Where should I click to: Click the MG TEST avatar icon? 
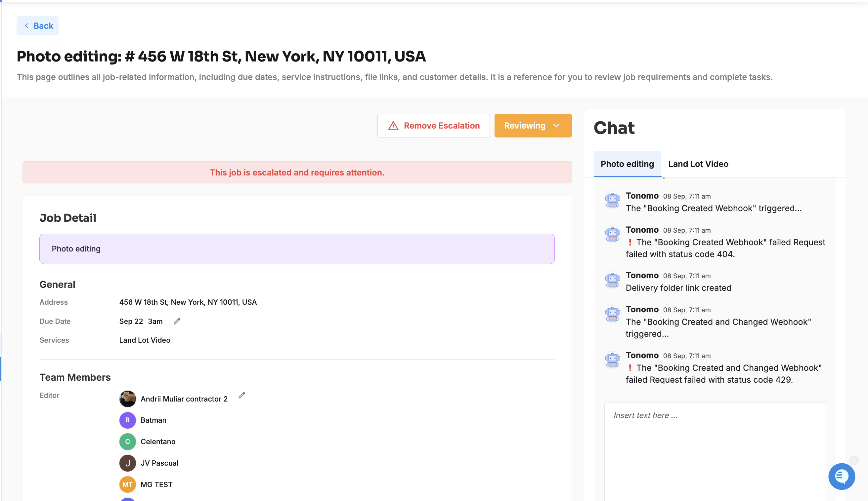pyautogui.click(x=127, y=484)
